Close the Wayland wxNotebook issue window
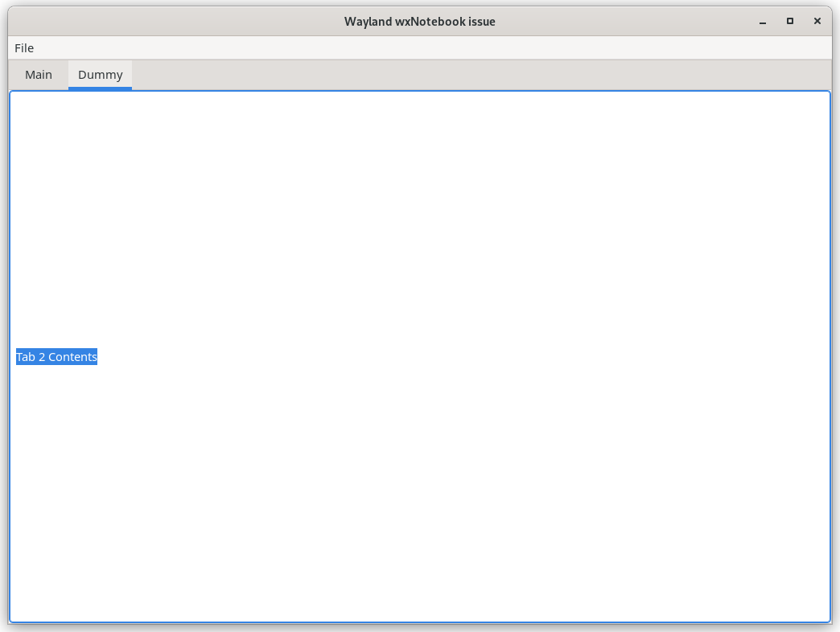840x632 pixels. coord(817,21)
